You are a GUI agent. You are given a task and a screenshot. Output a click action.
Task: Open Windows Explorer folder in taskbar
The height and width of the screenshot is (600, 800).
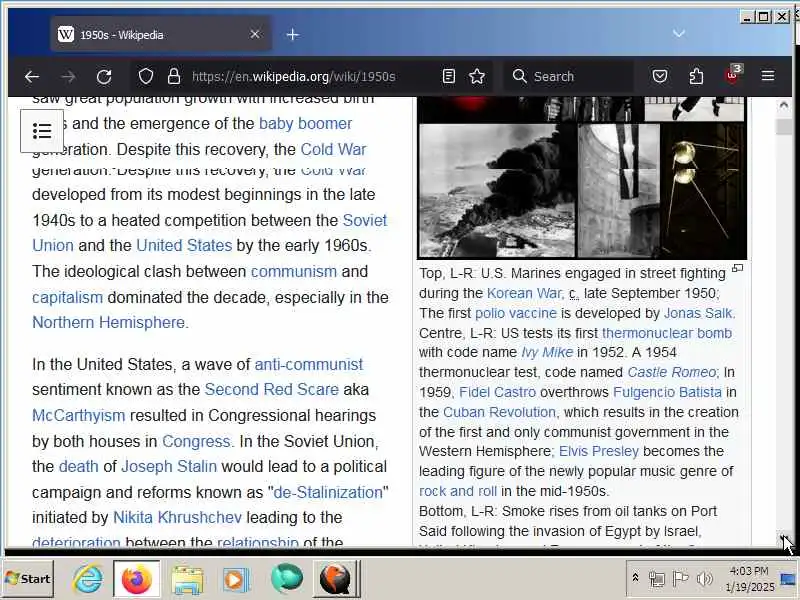click(187, 580)
